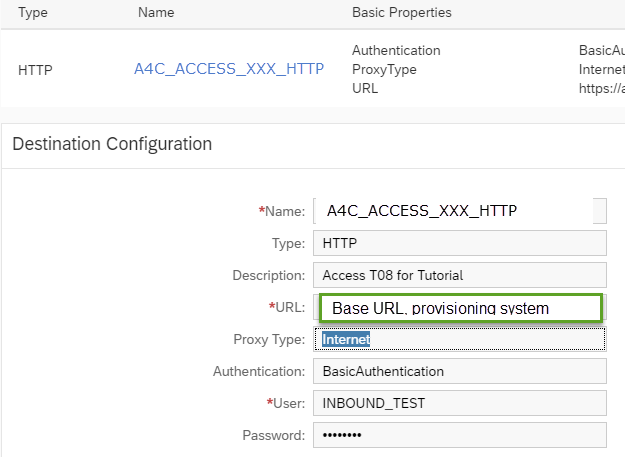Image resolution: width=625 pixels, height=457 pixels.
Task: Click the Type column header
Action: [x=34, y=13]
